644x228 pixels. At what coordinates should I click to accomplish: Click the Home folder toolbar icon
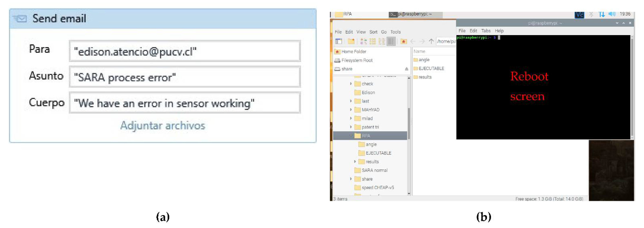(404, 41)
